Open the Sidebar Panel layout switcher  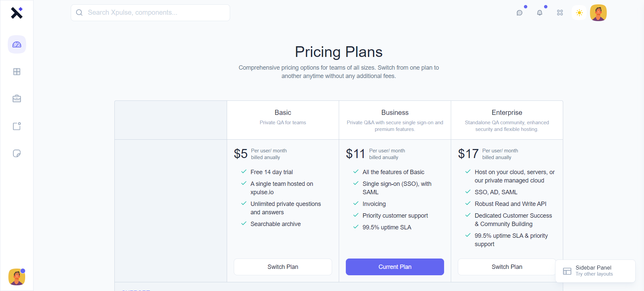coord(595,271)
